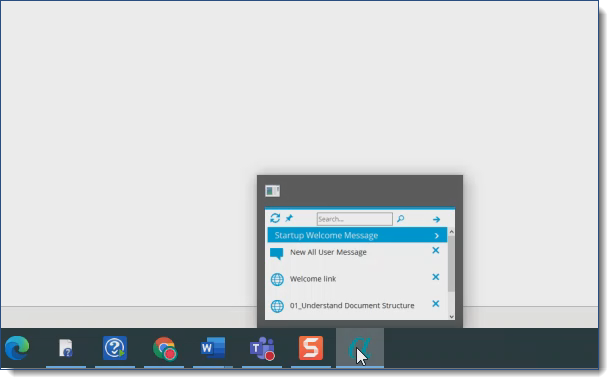614x385 pixels.
Task: Open Google Chrome from the taskbar
Action: (164, 348)
